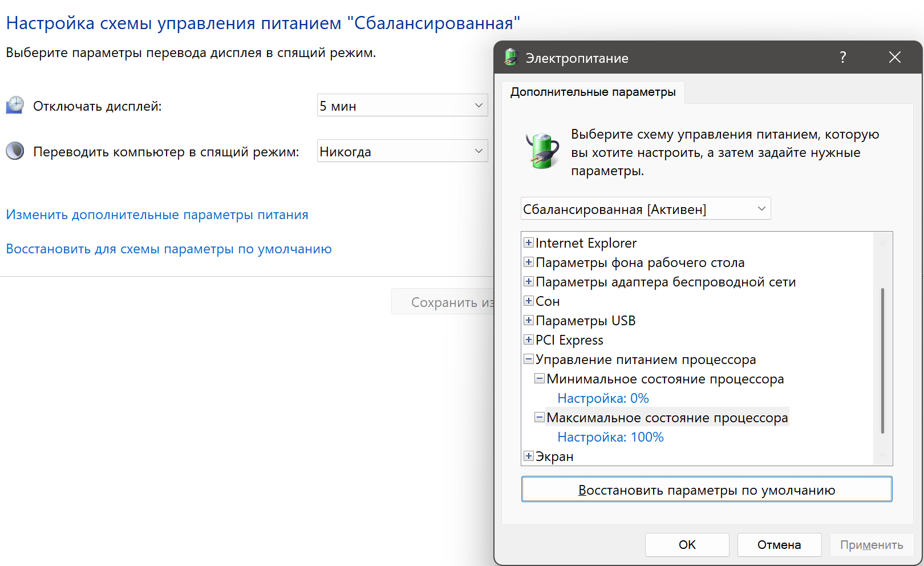Image resolution: width=924 pixels, height=566 pixels.
Task: Collapse Управление питанием процессора node
Action: coord(529,359)
